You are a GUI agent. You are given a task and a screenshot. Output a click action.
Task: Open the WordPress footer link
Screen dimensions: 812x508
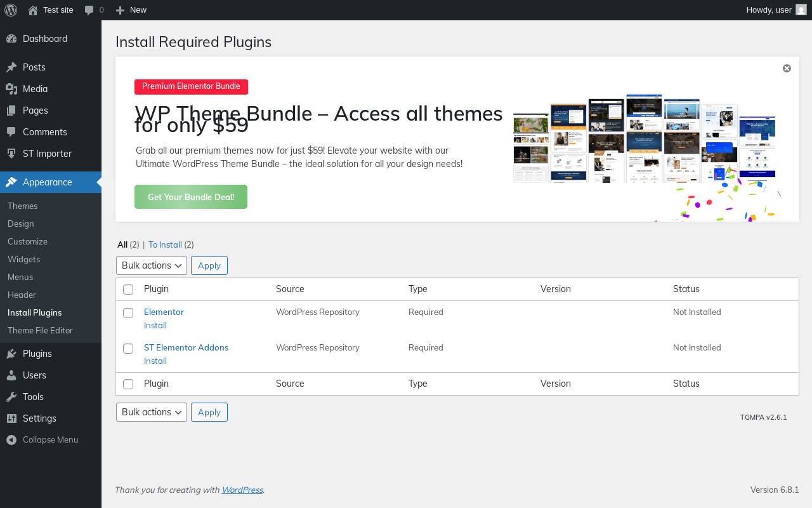coord(242,490)
